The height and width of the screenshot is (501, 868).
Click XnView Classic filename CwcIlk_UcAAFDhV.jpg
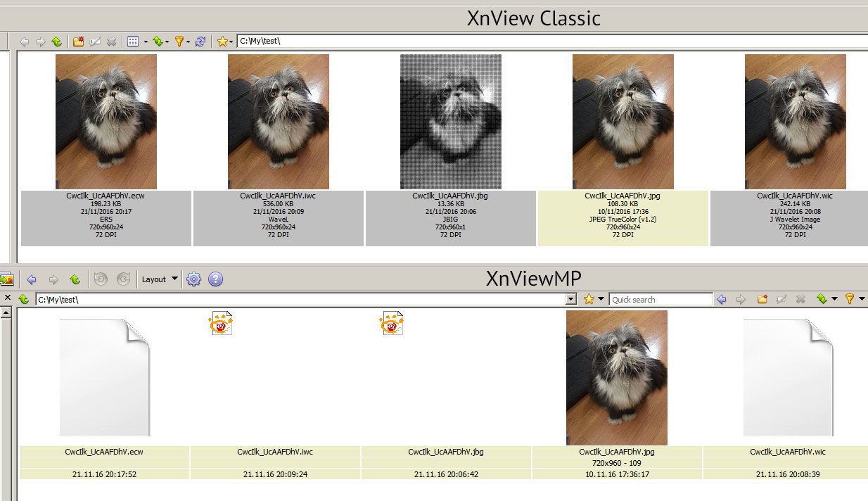pos(623,196)
